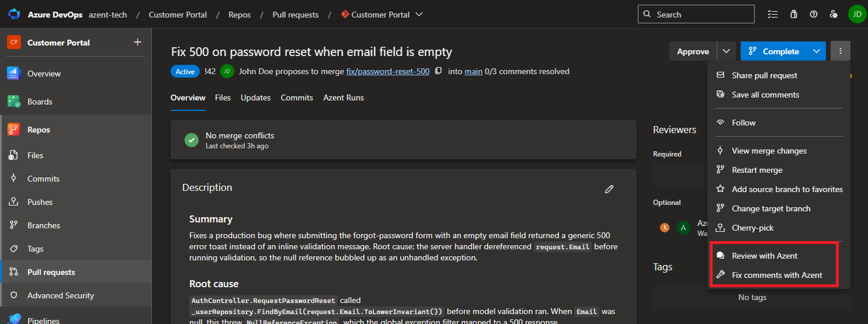868x324 pixels.
Task: Edit the description with pencil icon
Action: 609,189
